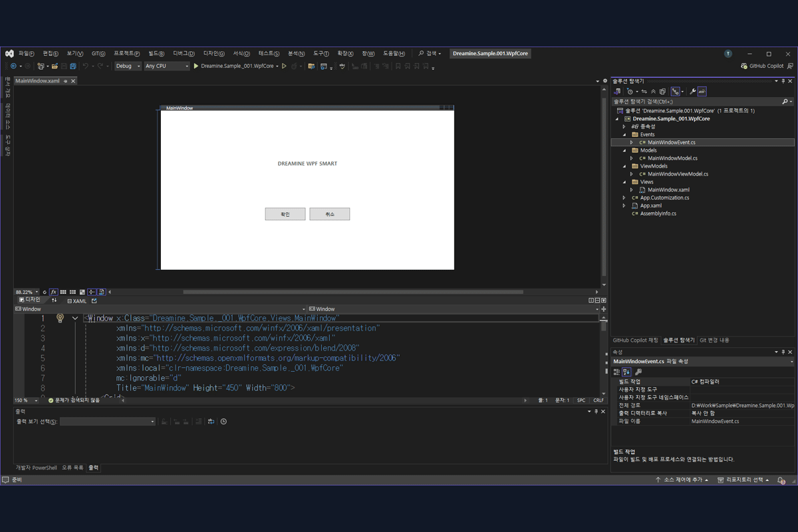Open the Any CPU platform dropdown
798x532 pixels.
(167, 66)
